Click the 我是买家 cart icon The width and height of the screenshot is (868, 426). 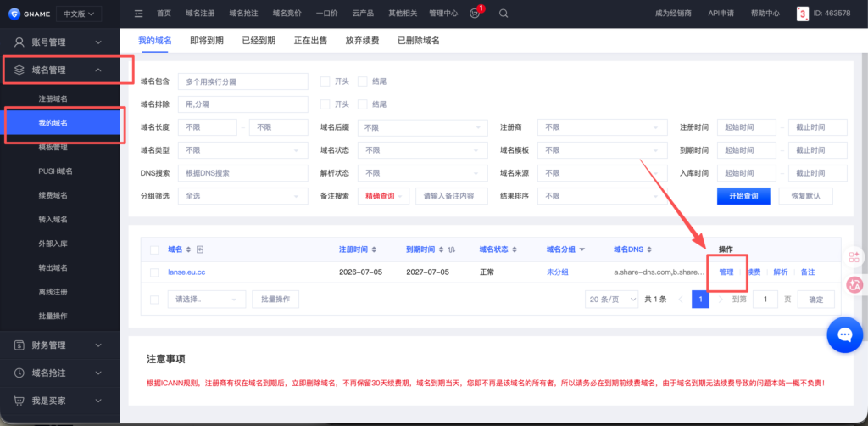(x=19, y=401)
